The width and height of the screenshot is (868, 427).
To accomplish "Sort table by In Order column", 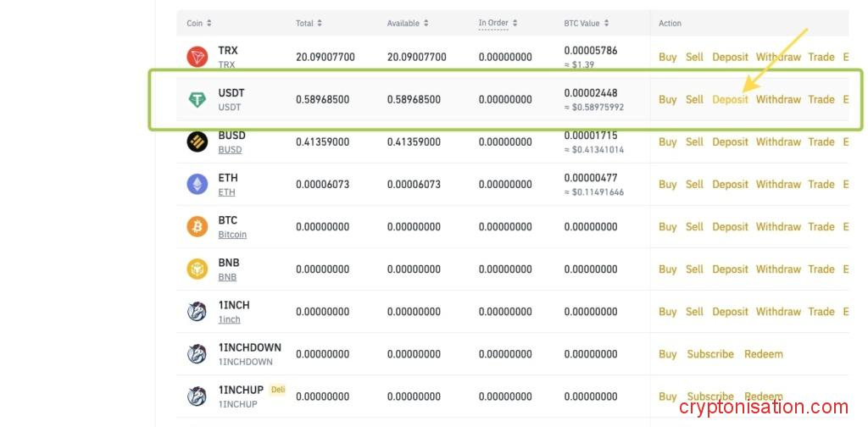I will tap(498, 23).
